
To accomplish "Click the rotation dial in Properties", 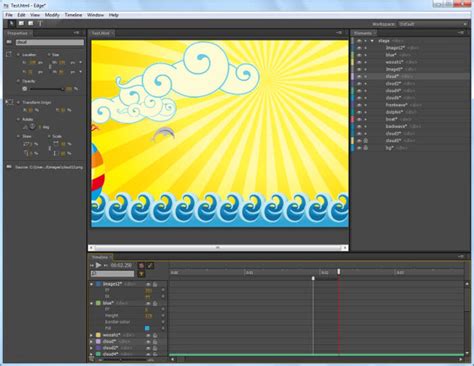I will (x=32, y=127).
